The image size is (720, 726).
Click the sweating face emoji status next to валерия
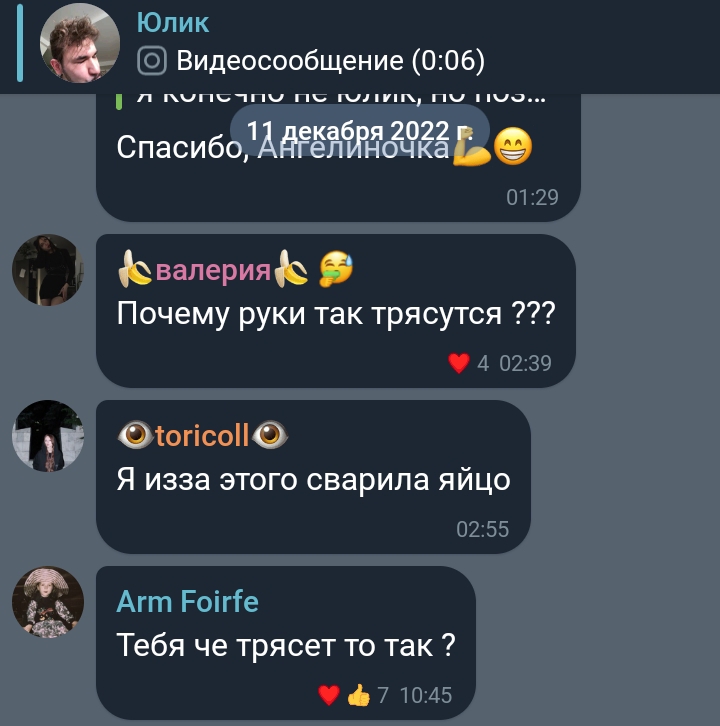click(x=336, y=269)
